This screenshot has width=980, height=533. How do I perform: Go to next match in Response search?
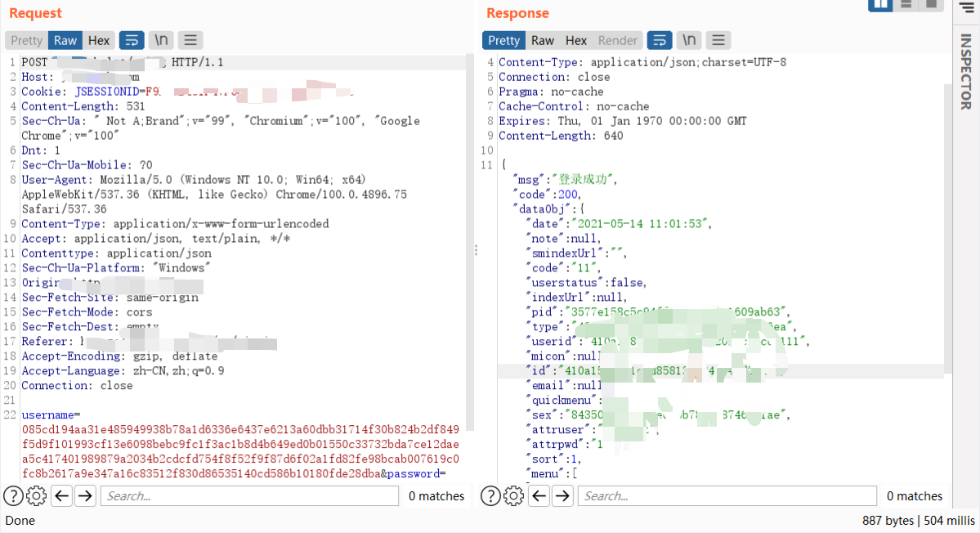[x=563, y=496]
